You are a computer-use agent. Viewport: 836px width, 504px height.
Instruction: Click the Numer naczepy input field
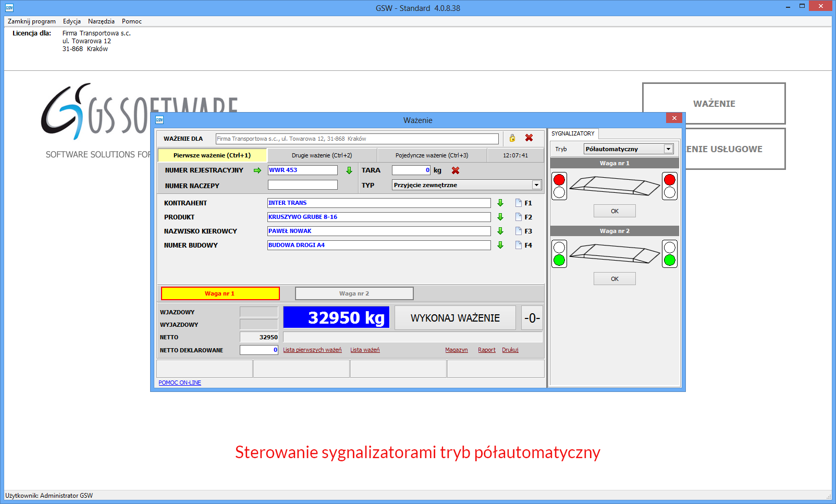click(302, 185)
